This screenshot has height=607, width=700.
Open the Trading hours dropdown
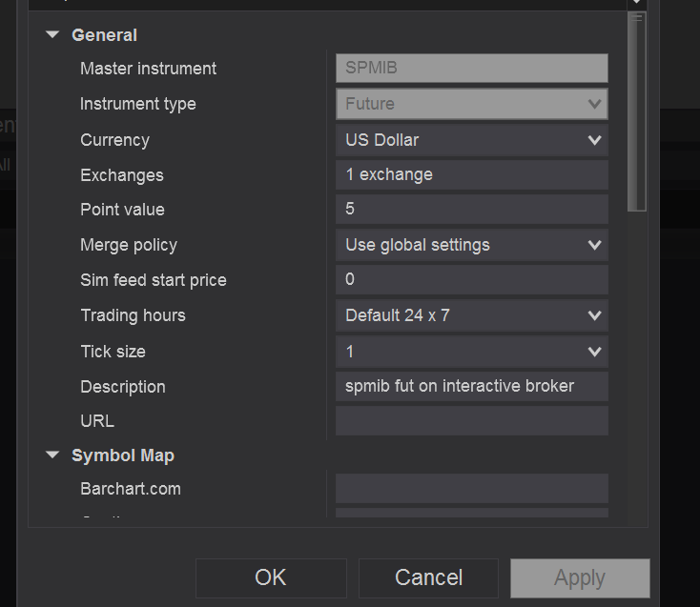pyautogui.click(x=471, y=315)
